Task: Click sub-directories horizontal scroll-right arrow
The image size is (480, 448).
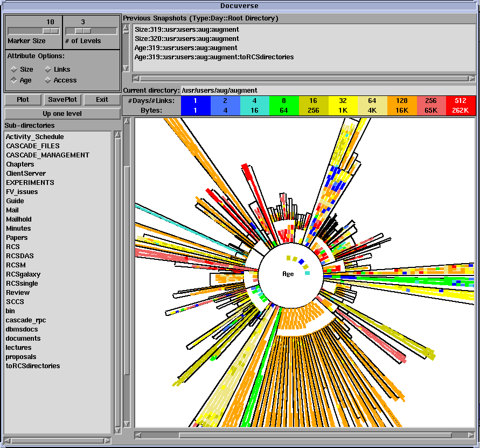Action: point(107,440)
